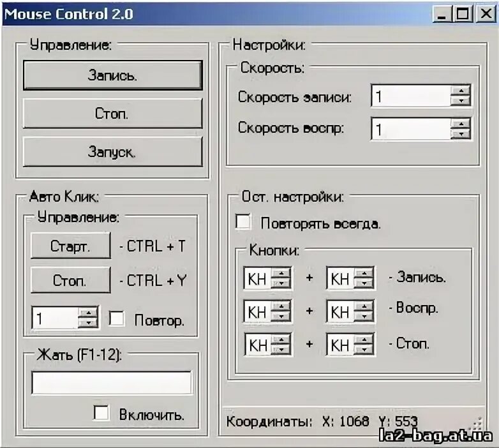The height and width of the screenshot is (448, 499).
Task: Toggle the Включить. checkbox
Action: coord(101,413)
